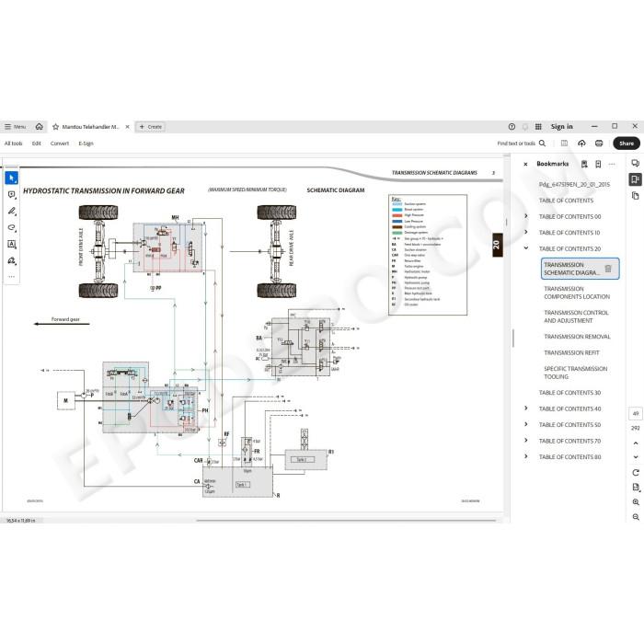644x644 pixels.
Task: Toggle the bookmarks panel icon in right rail
Action: pyautogui.click(x=636, y=179)
